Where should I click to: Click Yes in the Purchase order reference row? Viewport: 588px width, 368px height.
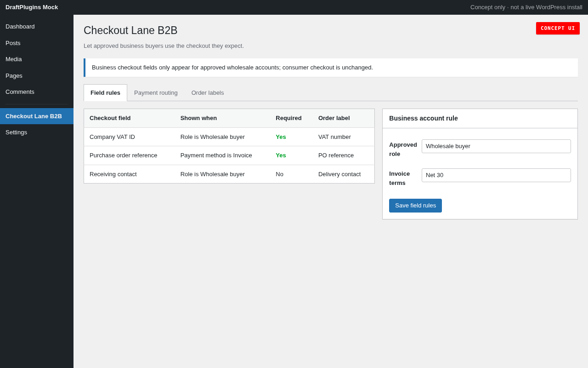click(x=281, y=155)
